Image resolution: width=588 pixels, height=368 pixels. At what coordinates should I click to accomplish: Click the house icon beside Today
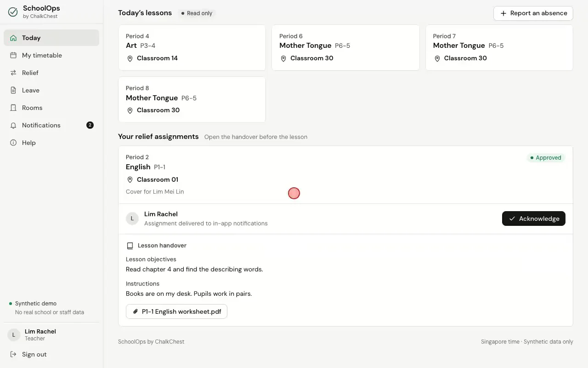(13, 38)
